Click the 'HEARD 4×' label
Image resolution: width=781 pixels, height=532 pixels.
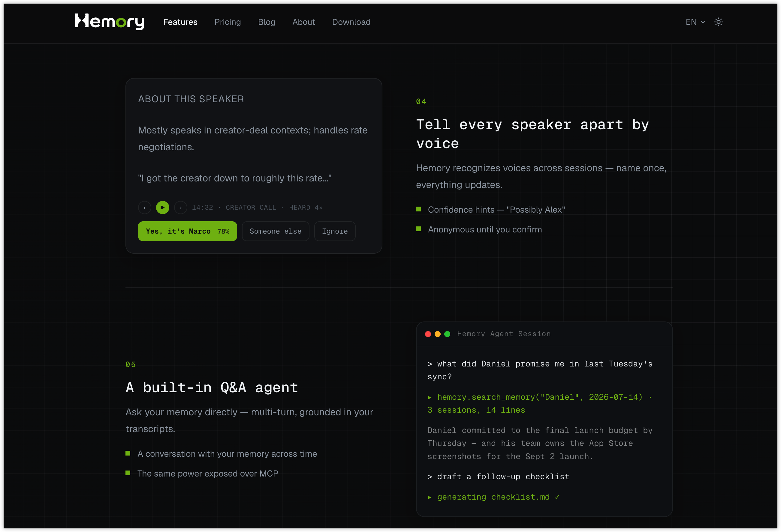click(x=306, y=208)
